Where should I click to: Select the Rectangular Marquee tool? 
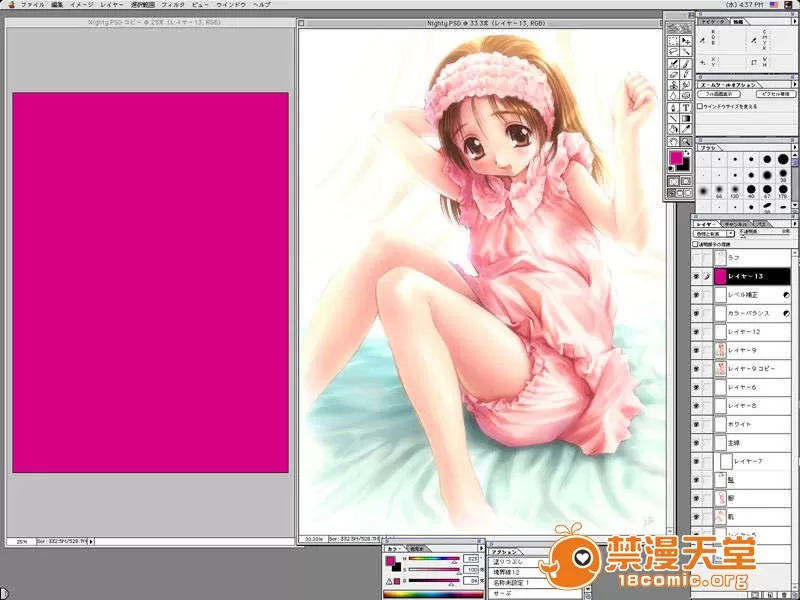[x=674, y=39]
